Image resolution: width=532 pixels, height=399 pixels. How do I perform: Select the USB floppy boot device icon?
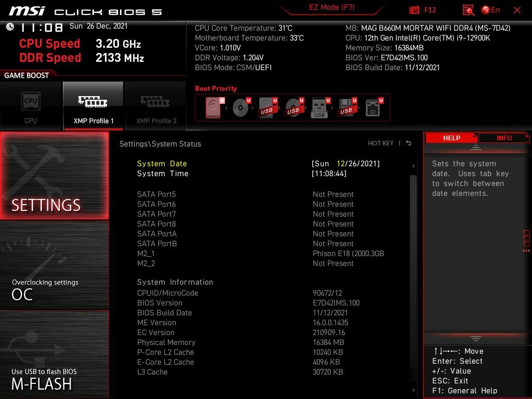[x=347, y=108]
